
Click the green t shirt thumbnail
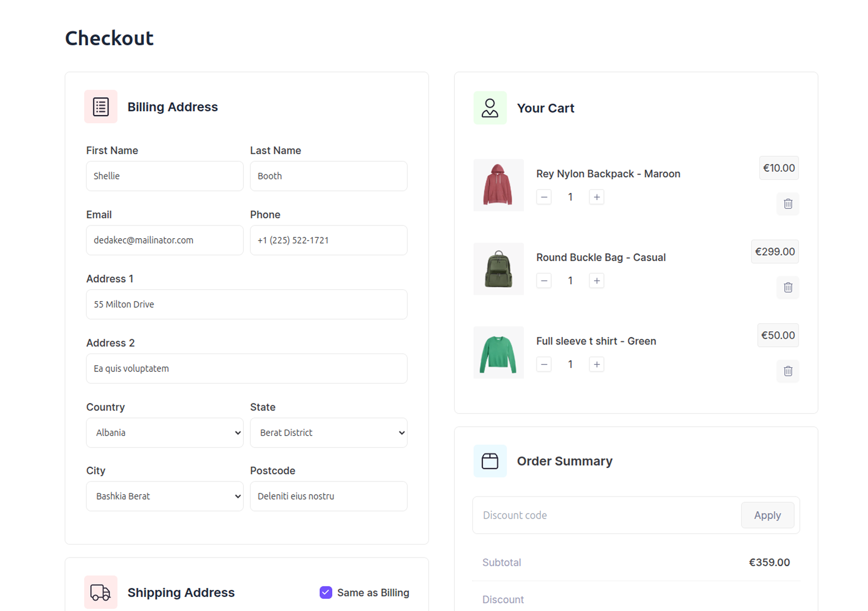(x=498, y=353)
